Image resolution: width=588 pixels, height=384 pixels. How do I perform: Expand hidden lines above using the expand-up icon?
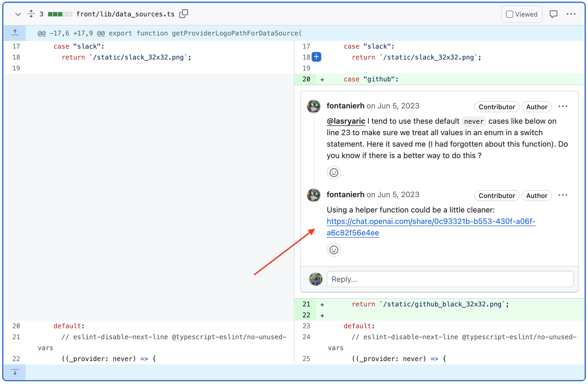point(15,33)
